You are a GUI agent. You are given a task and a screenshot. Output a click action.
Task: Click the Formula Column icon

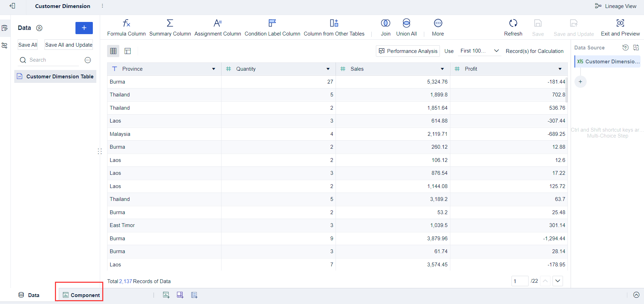[x=126, y=23]
